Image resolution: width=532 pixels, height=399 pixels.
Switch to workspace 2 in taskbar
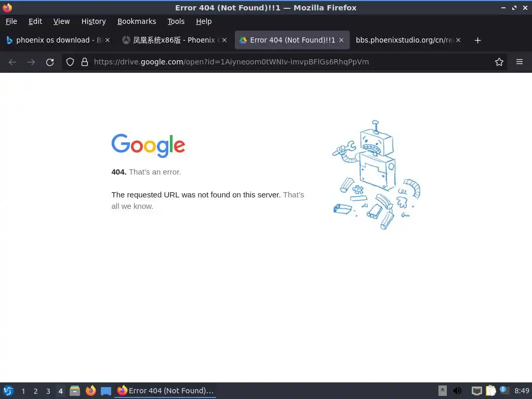click(36, 391)
